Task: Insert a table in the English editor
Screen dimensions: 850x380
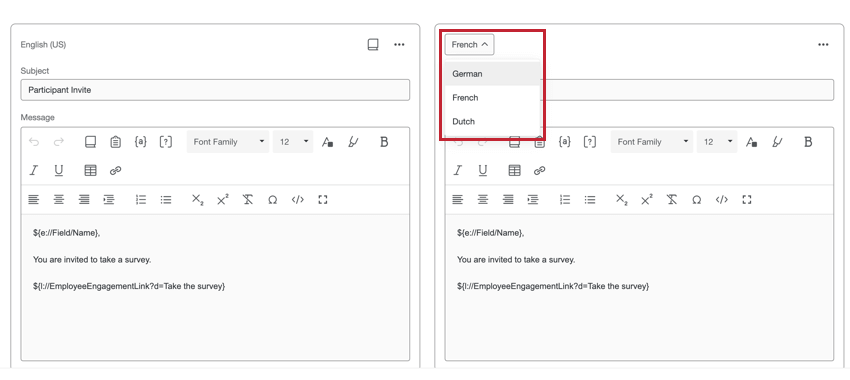Action: [91, 171]
